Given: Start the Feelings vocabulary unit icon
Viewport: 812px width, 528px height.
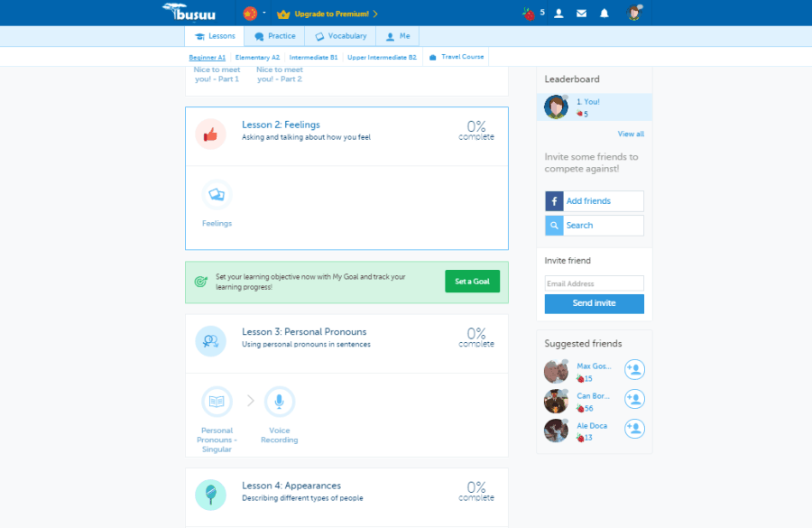Looking at the screenshot, I should coord(217,195).
